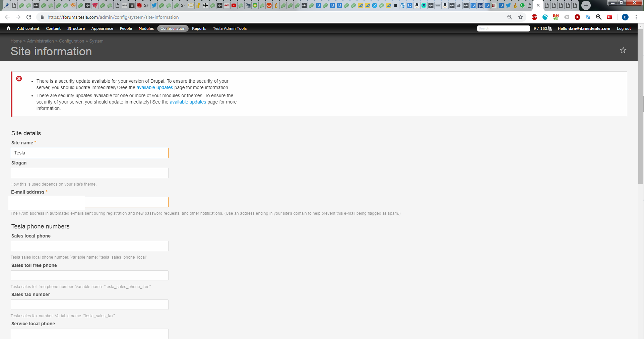Open the dan@dansdeals.com account link
This screenshot has height=339, width=644.
point(589,28)
